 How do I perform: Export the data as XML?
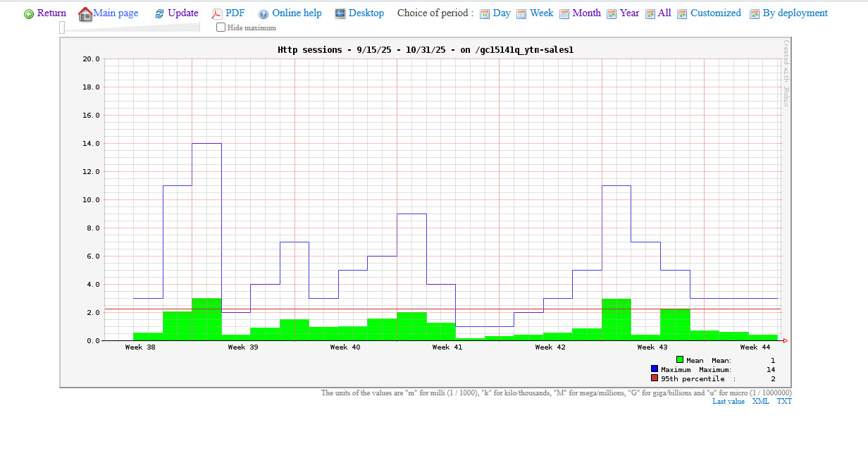[x=760, y=402]
